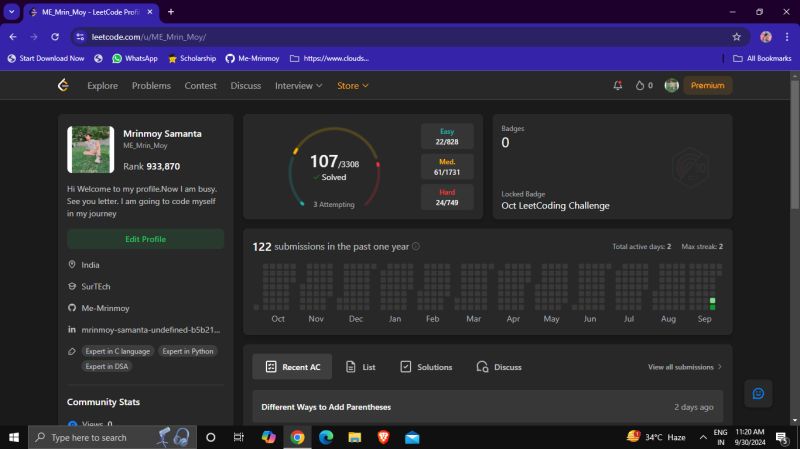Click the GitHub icon beside Me-Mrinmoy
Viewport: 800px width, 449px height.
point(72,308)
